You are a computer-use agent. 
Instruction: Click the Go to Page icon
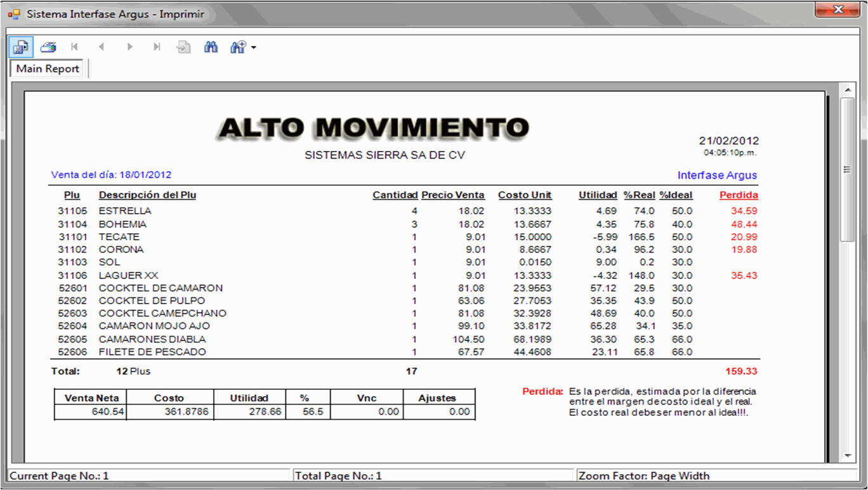[184, 47]
